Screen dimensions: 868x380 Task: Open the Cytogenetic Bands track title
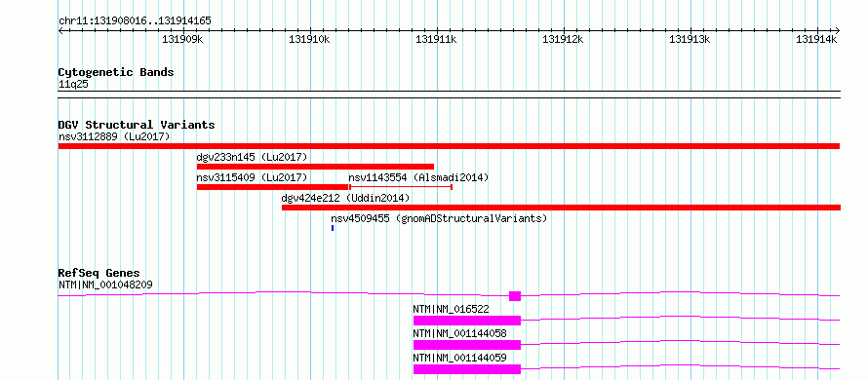(x=116, y=72)
